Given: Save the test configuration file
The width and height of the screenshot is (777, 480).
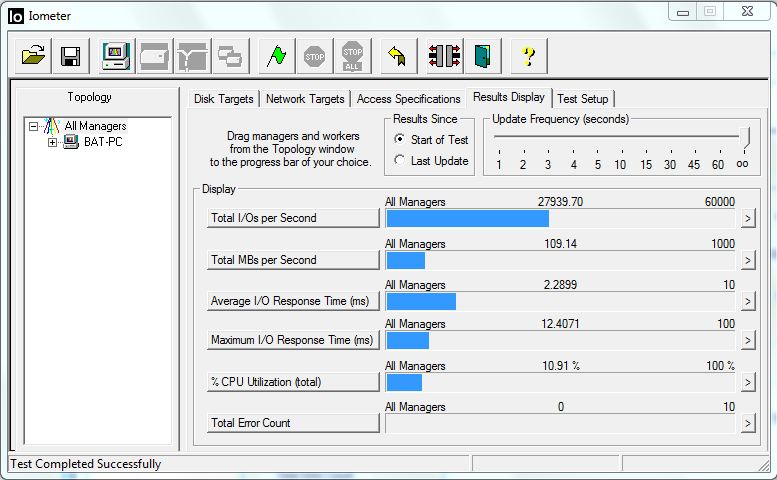Looking at the screenshot, I should click(x=70, y=56).
